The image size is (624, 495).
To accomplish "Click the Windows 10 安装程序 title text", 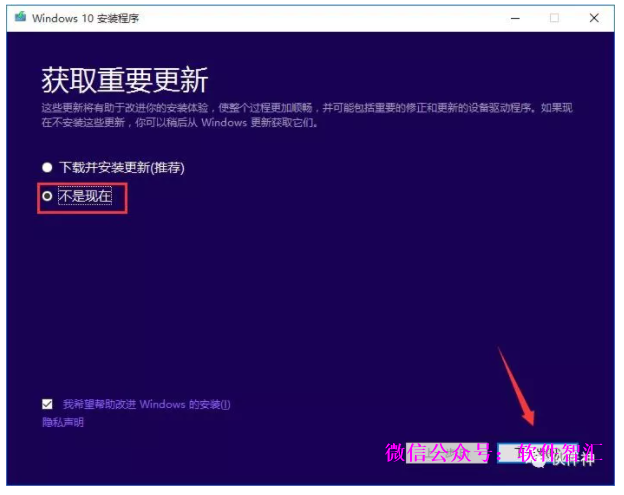I will pos(86,18).
